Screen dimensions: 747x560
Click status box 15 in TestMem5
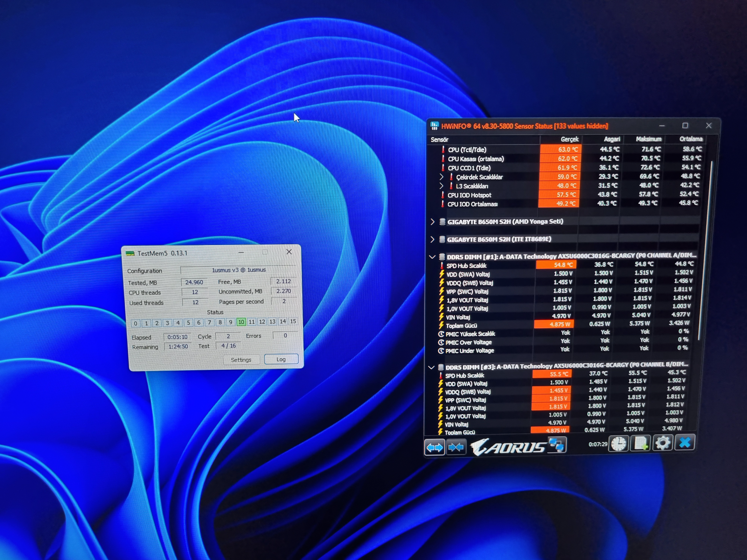click(x=293, y=321)
